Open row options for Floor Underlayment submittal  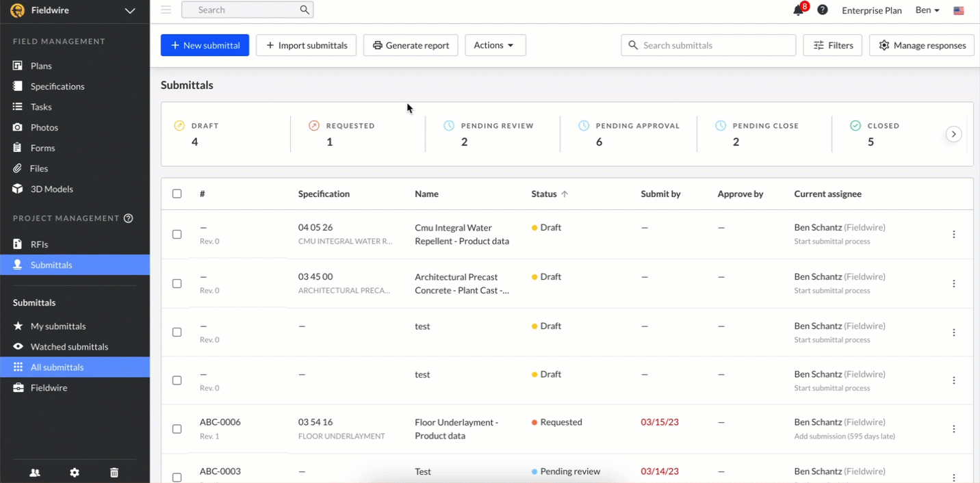point(954,429)
